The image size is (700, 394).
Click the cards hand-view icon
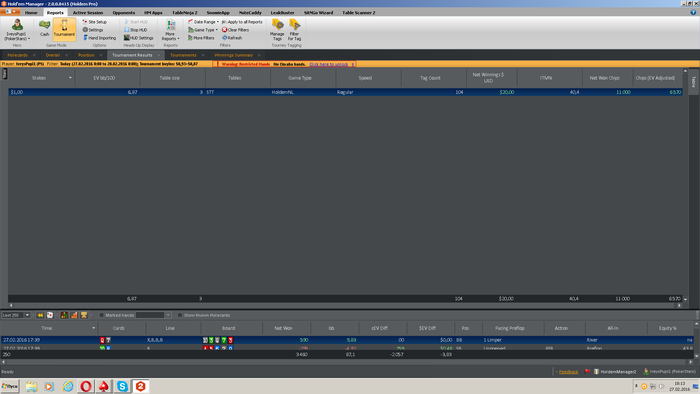(x=50, y=315)
